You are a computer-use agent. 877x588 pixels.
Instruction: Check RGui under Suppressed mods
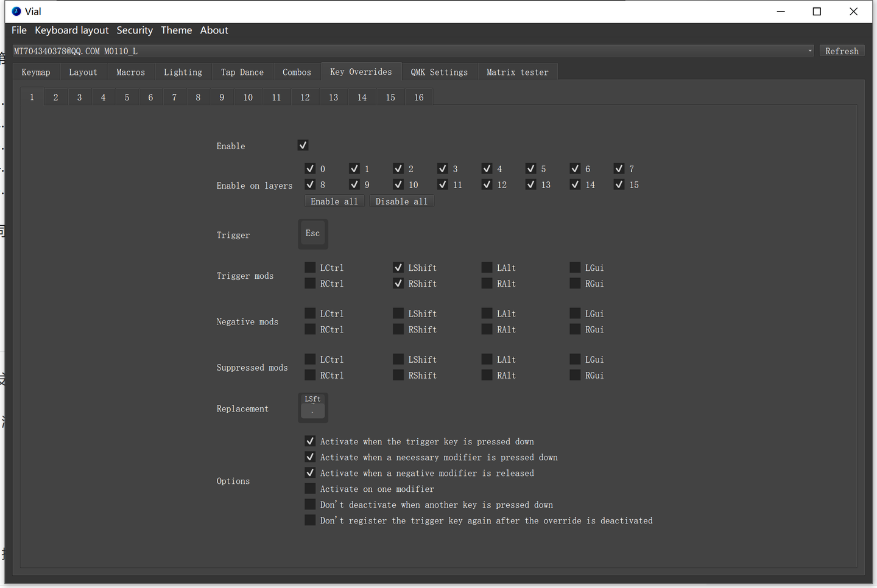[x=575, y=375]
